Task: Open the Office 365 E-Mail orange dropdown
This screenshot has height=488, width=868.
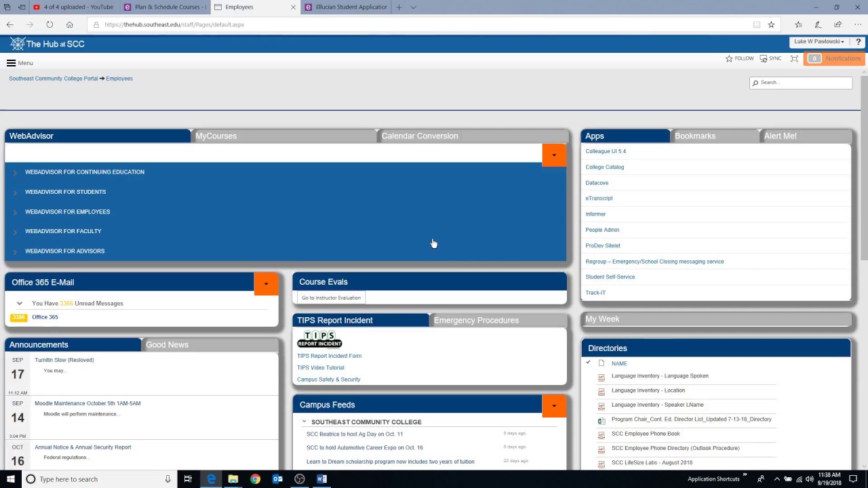Action: click(x=266, y=284)
